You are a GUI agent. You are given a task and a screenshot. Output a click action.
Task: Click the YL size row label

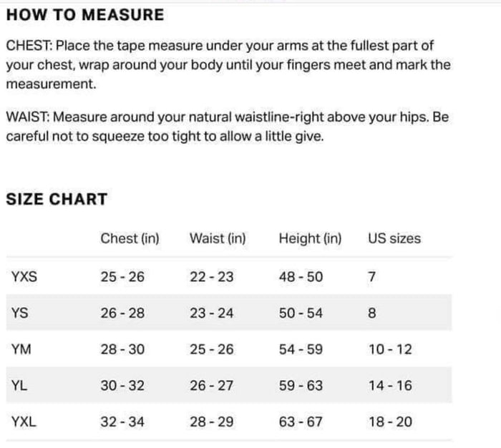[19, 385]
